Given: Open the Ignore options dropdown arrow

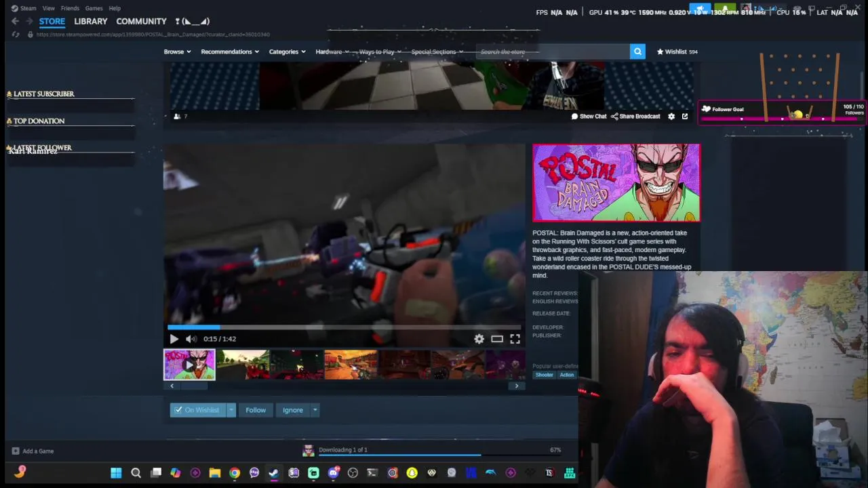Looking at the screenshot, I should 315,410.
